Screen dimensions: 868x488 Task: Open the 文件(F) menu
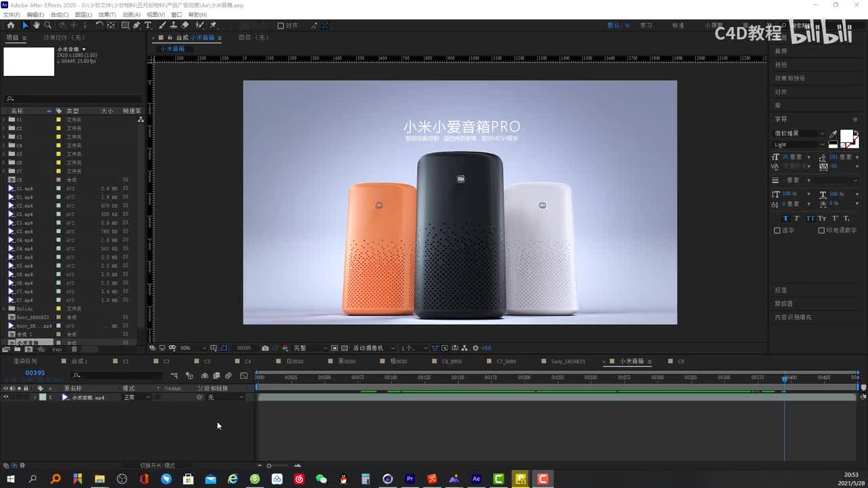tap(12, 14)
